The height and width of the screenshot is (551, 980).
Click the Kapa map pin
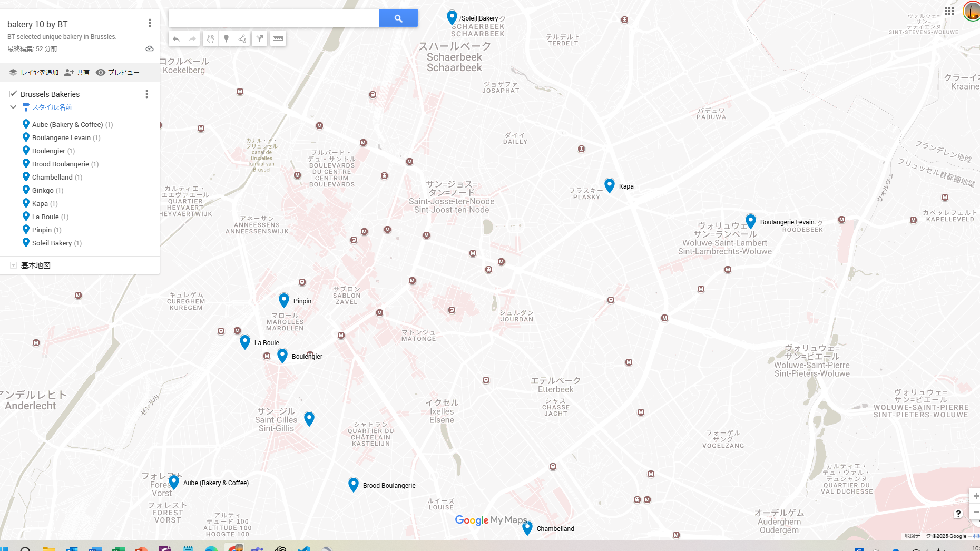click(610, 185)
